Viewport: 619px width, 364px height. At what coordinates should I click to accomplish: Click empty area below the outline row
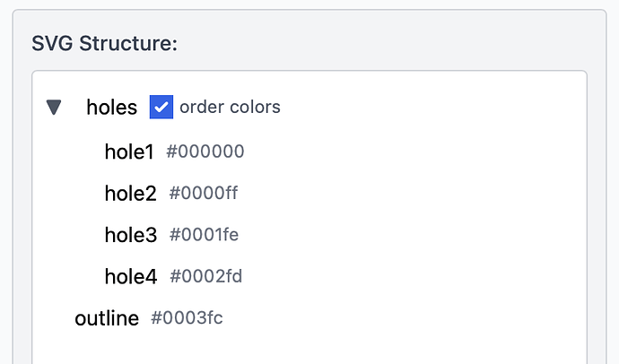pyautogui.click(x=305, y=348)
